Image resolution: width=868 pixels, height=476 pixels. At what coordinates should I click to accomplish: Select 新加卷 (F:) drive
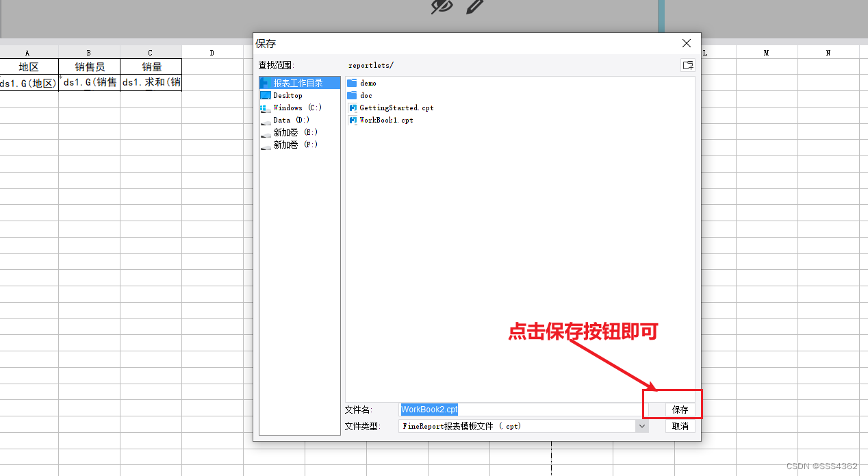pyautogui.click(x=300, y=145)
